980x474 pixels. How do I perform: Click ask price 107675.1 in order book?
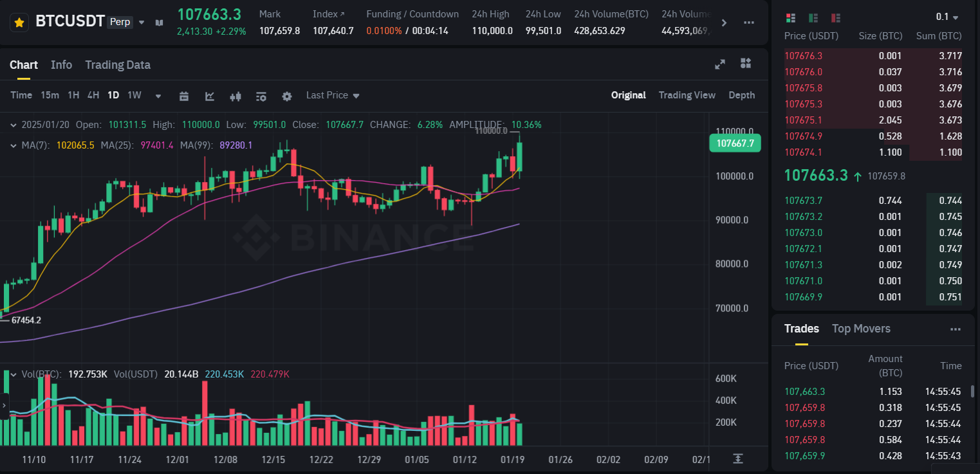click(803, 120)
